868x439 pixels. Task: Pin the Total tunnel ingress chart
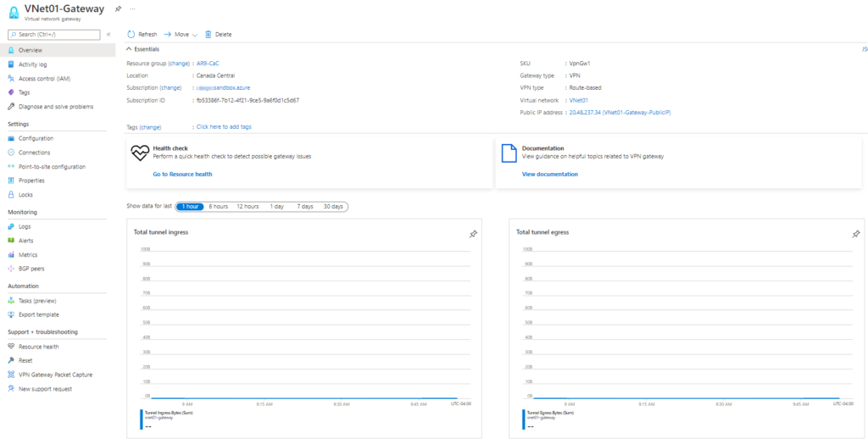tap(473, 235)
